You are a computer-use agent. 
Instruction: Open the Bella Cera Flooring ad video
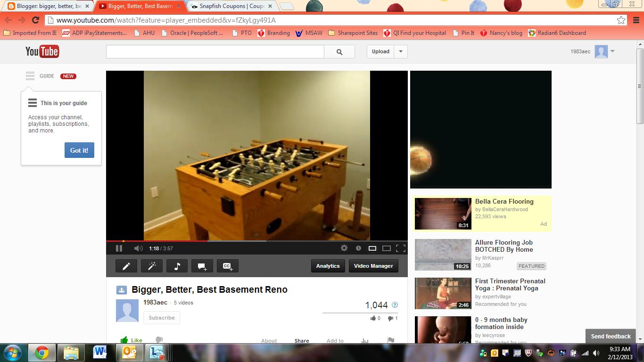pyautogui.click(x=504, y=201)
